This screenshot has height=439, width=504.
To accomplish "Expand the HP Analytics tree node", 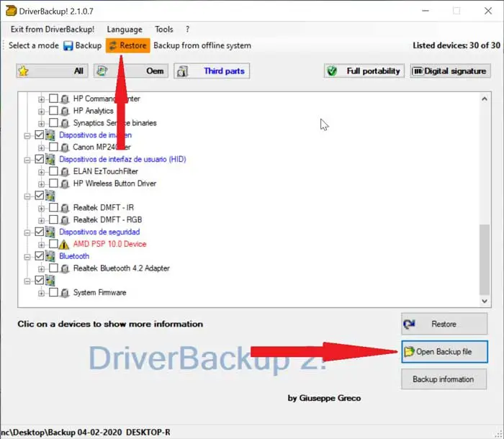I will tap(41, 112).
